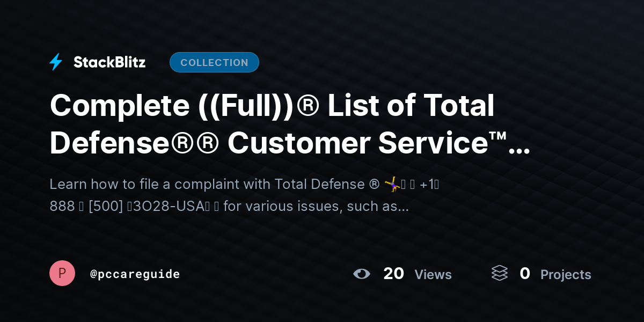Click the StackBlitz wordmark text
The height and width of the screenshot is (322, 644).
[x=109, y=62]
